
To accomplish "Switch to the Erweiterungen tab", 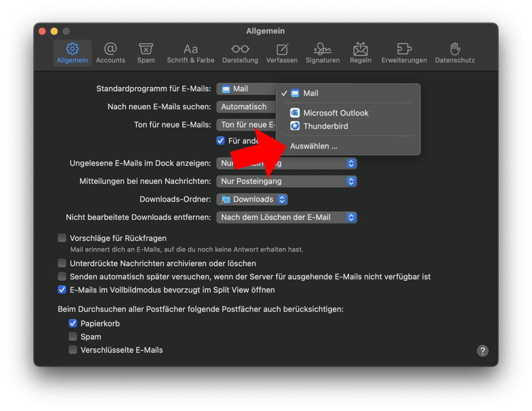I will [x=404, y=53].
